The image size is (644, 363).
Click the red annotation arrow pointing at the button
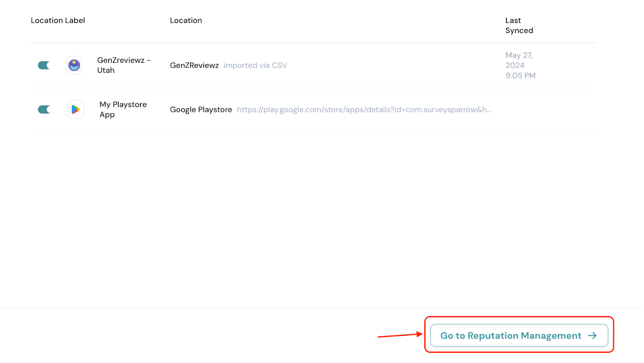[x=400, y=335]
